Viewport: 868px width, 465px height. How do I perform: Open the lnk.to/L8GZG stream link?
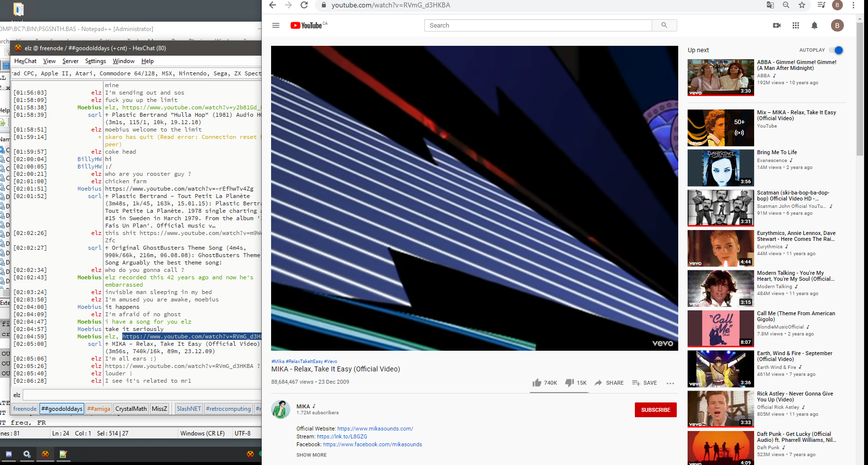click(342, 436)
